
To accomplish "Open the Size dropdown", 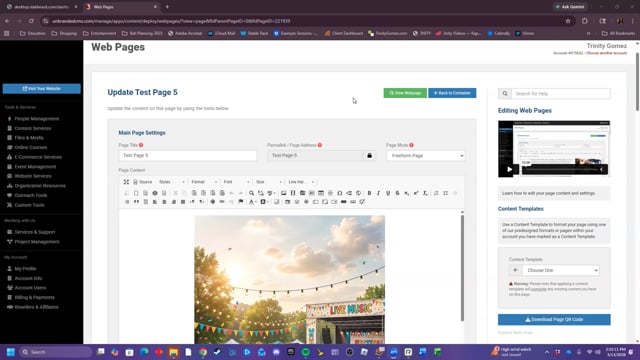I will pyautogui.click(x=269, y=182).
